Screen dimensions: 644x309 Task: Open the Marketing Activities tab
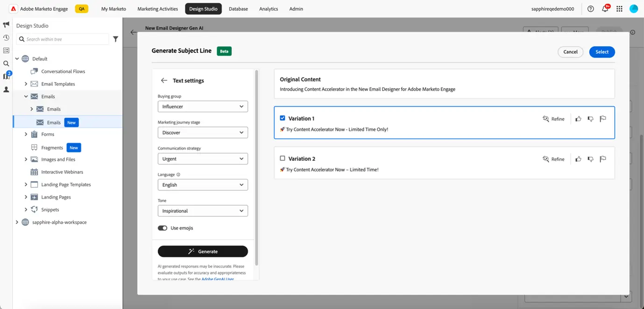pyautogui.click(x=157, y=9)
